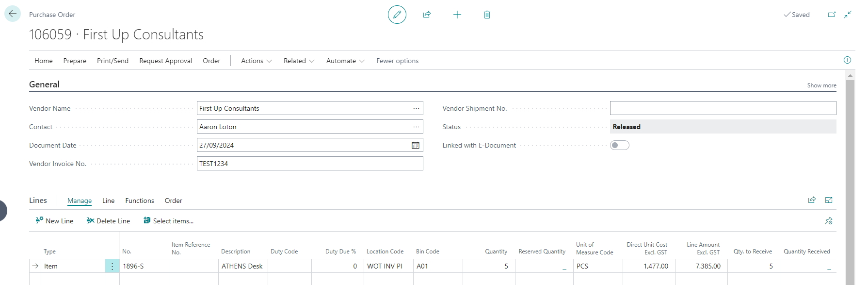Viewport: 868px width, 285px height.
Task: Open Contact lookup ellipsis
Action: pyautogui.click(x=416, y=127)
